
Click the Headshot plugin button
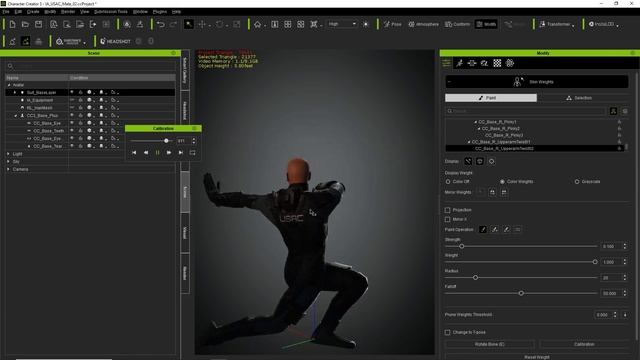pos(116,41)
